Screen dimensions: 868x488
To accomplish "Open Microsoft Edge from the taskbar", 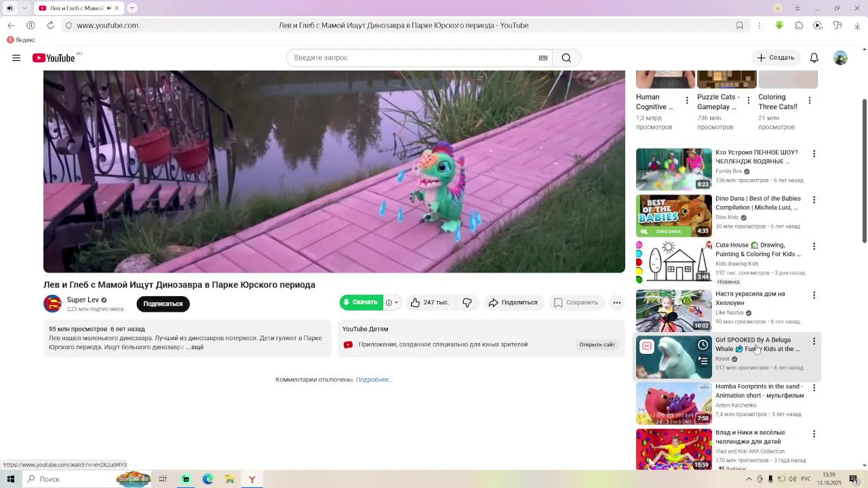I will pyautogui.click(x=208, y=479).
